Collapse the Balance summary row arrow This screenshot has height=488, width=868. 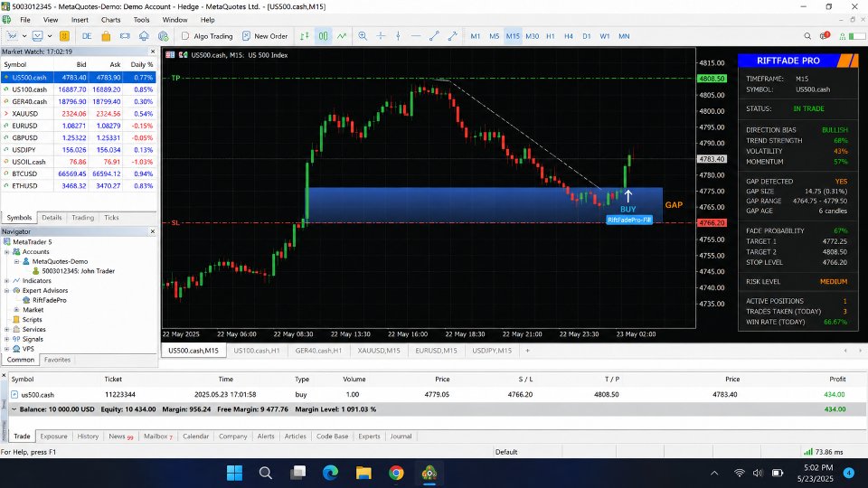tap(14, 409)
